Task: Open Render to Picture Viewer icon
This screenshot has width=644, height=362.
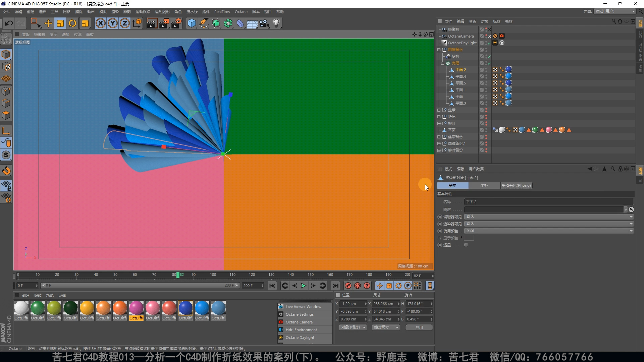Action: 164,23
